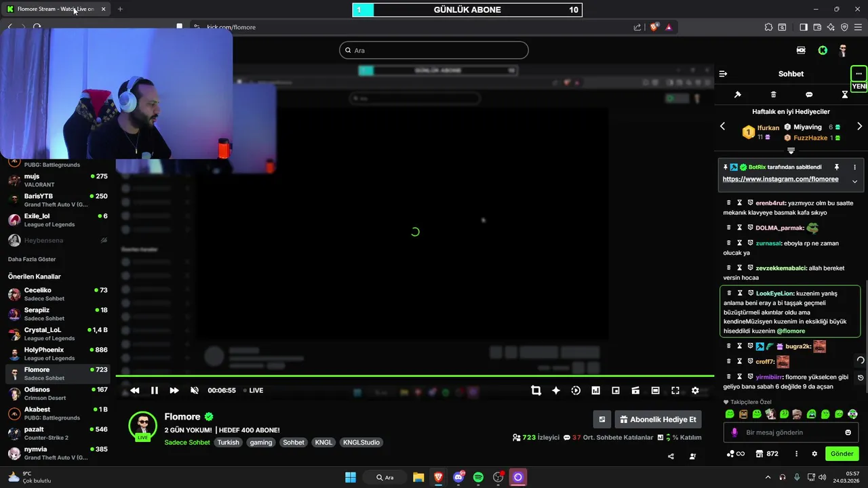Viewport: 868px width, 488px height.
Task: Click the purple microphone icon
Action: 734,432
